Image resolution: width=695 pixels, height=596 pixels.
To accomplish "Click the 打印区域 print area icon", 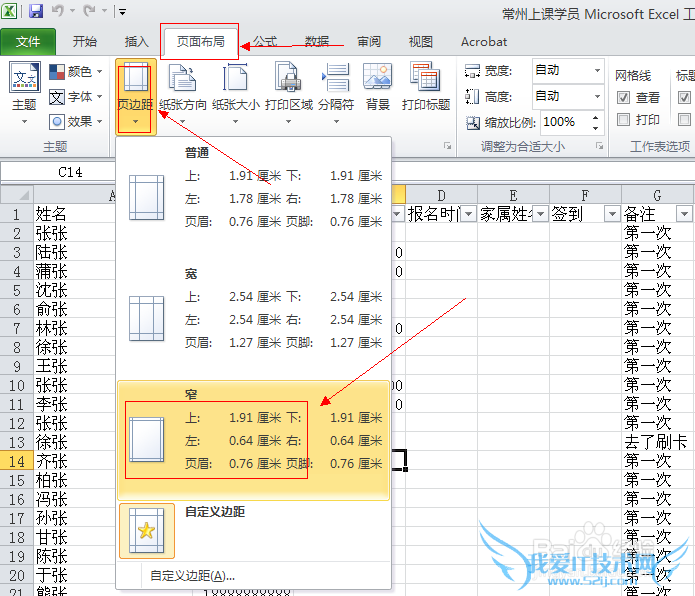I will 288,78.
